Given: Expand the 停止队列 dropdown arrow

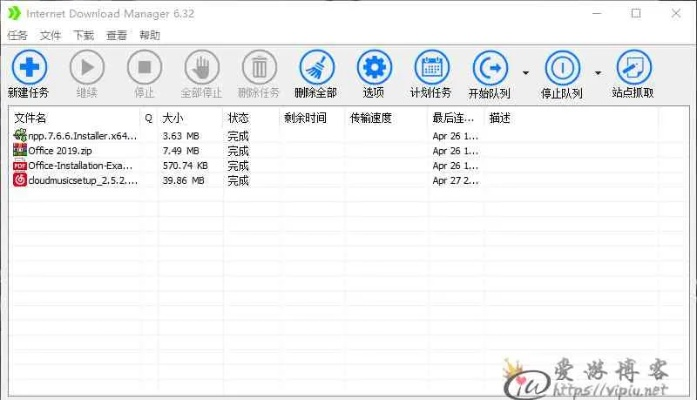Looking at the screenshot, I should (x=598, y=72).
